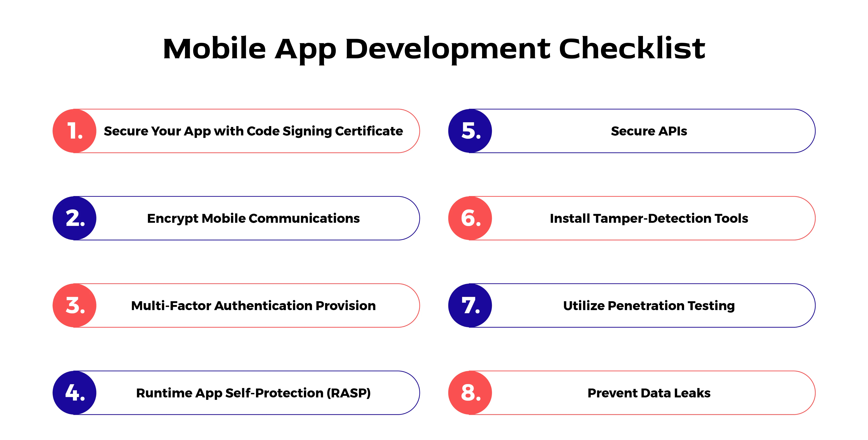Image resolution: width=868 pixels, height=440 pixels.
Task: Open the Mobile App Development Checklist menu
Action: [434, 42]
